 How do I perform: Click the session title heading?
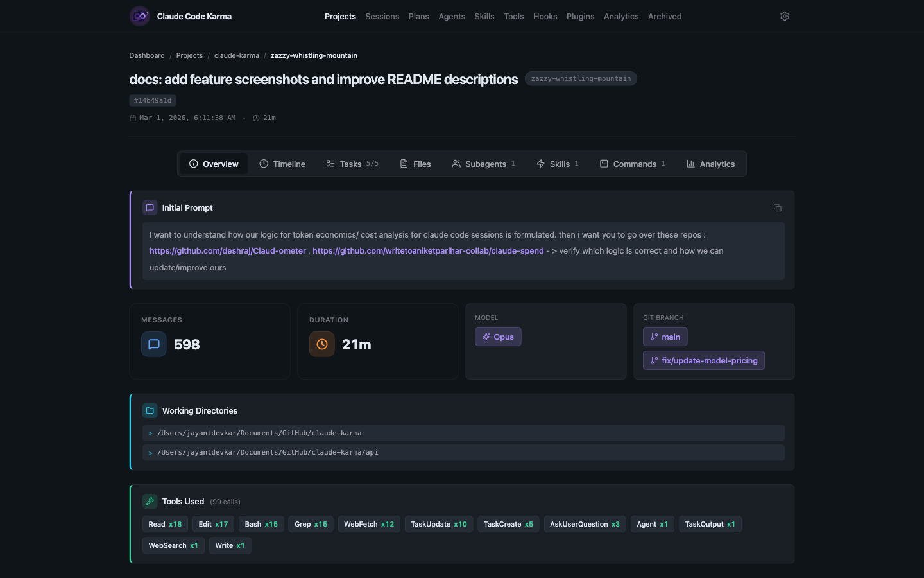323,79
